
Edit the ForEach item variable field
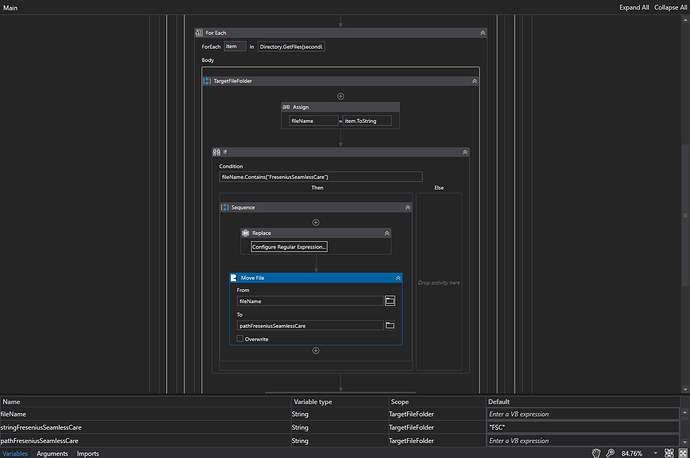point(235,46)
